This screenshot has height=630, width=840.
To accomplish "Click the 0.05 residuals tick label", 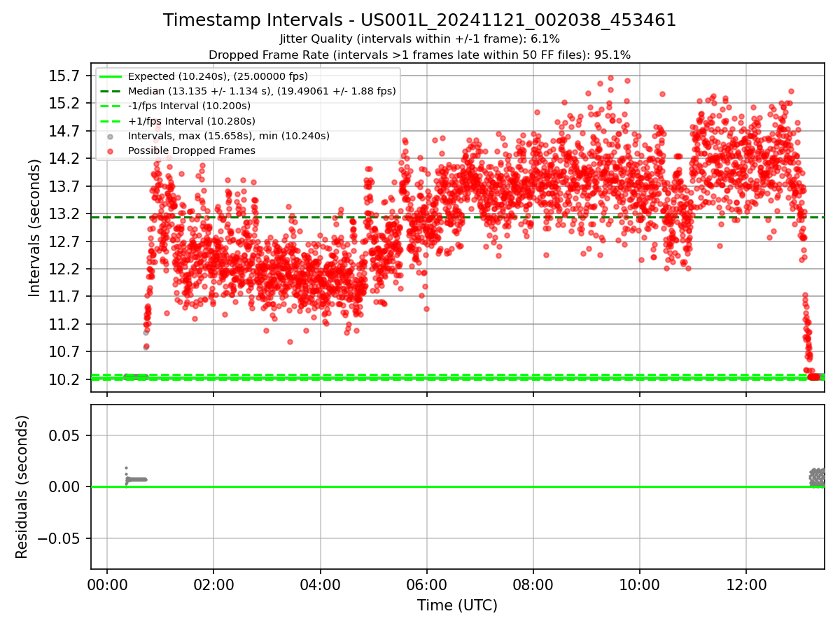I will (65, 435).
